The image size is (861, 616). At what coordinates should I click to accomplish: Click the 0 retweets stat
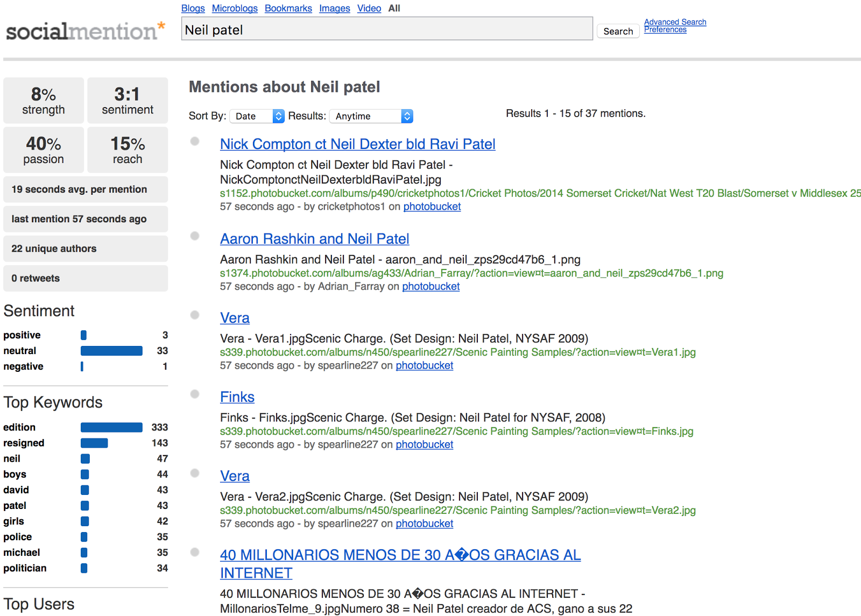coord(86,278)
